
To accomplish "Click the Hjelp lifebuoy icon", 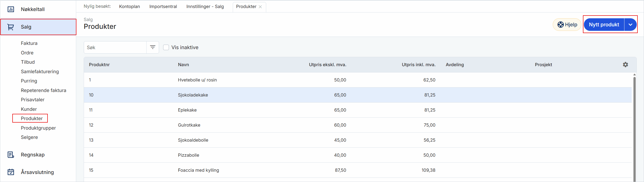I will point(560,25).
